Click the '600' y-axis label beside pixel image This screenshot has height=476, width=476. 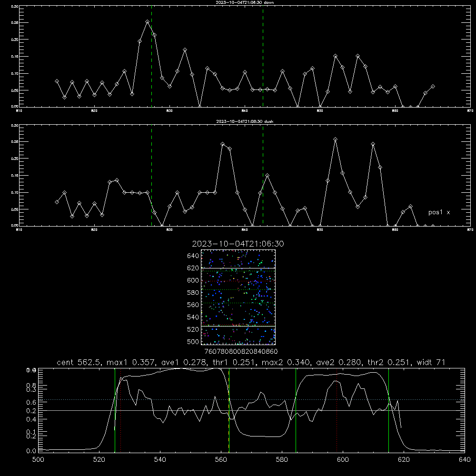[193, 280]
